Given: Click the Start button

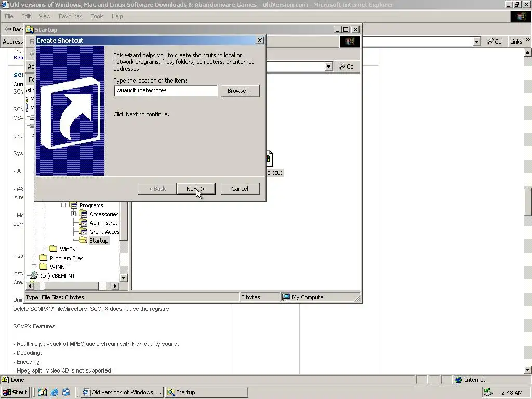Looking at the screenshot, I should (15, 392).
